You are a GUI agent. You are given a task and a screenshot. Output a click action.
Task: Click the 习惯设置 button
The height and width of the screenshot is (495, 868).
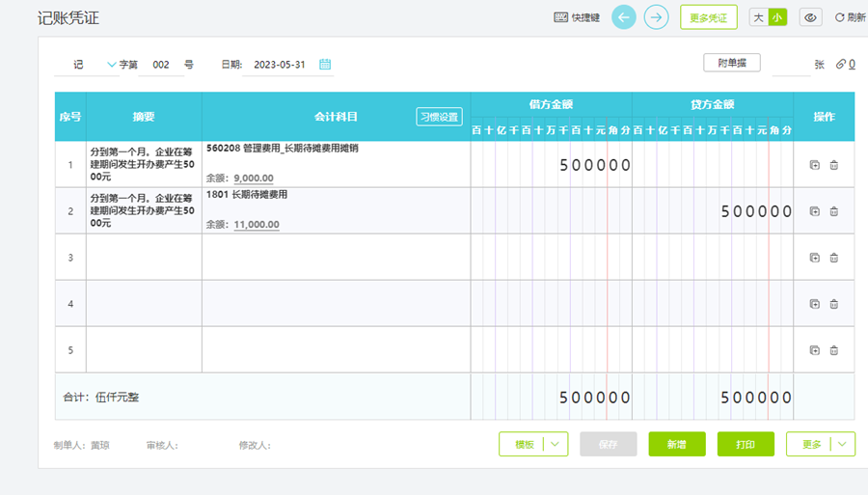pos(439,117)
